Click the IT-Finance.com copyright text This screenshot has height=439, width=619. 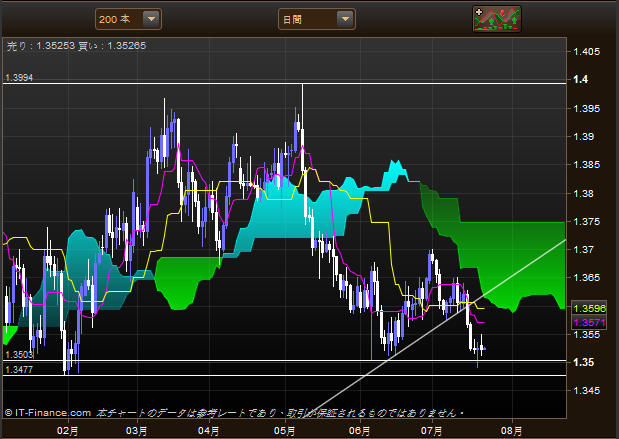click(48, 413)
